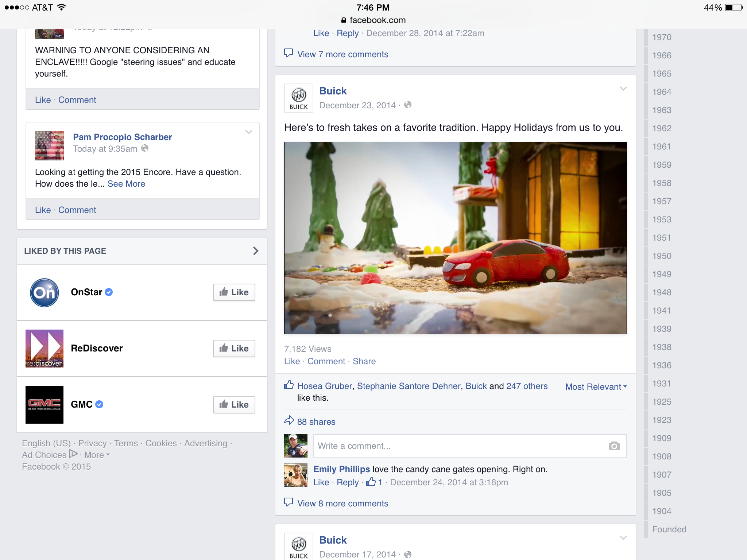
Task: Open the dropdown arrow on Buick December 23 post
Action: [623, 89]
